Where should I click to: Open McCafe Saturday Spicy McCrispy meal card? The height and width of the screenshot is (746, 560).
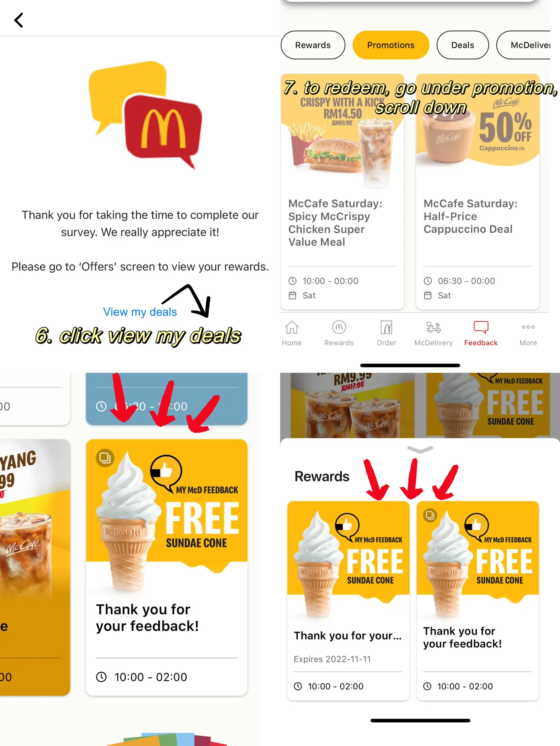pyautogui.click(x=342, y=192)
